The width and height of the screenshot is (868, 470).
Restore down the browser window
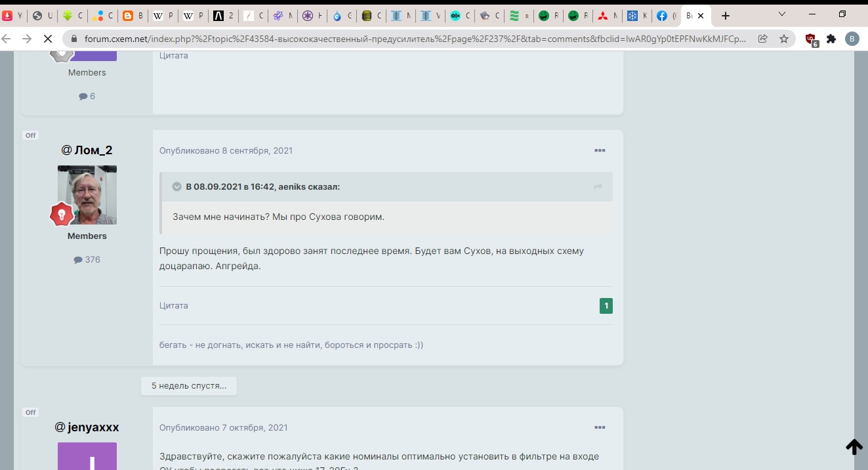point(842,14)
